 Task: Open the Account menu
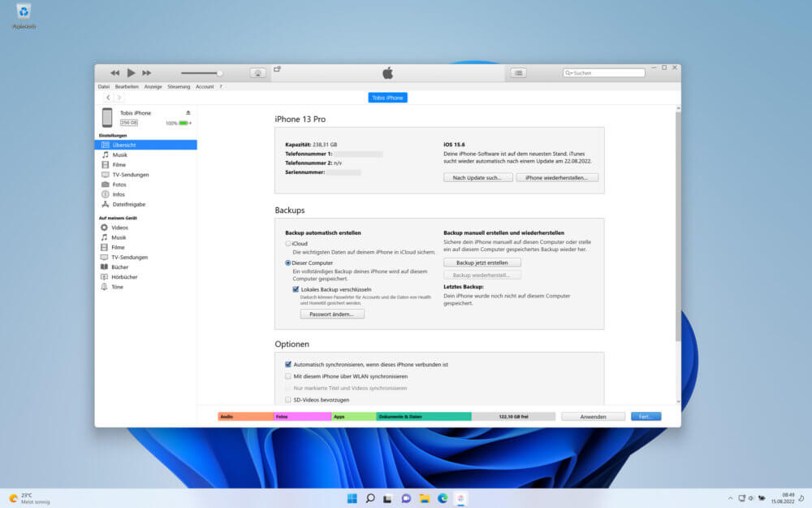pos(205,87)
